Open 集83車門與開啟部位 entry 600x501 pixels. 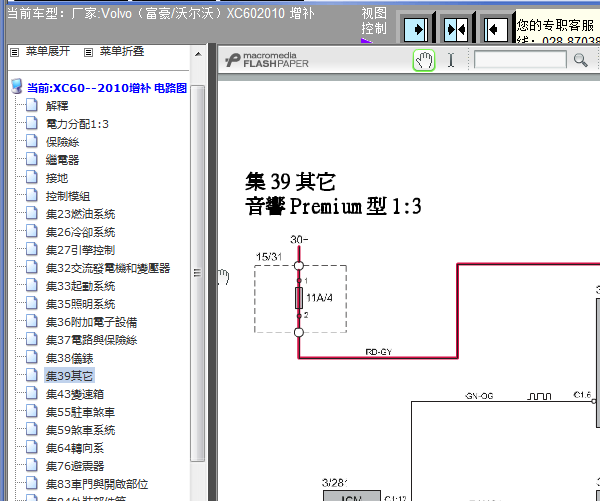click(97, 484)
